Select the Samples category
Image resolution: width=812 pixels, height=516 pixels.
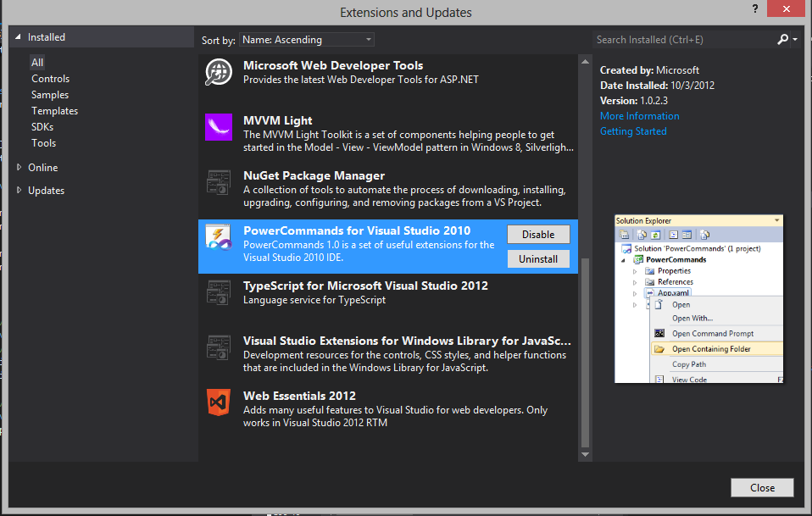coord(50,95)
